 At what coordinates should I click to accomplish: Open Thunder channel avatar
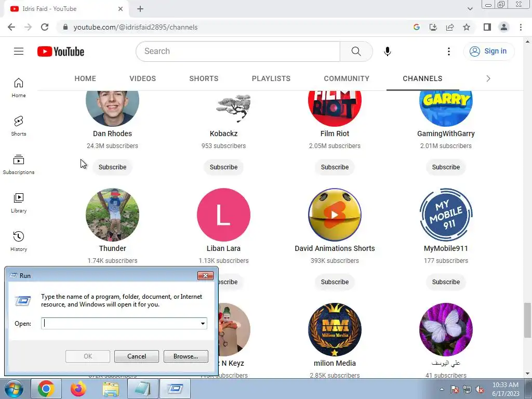point(112,215)
